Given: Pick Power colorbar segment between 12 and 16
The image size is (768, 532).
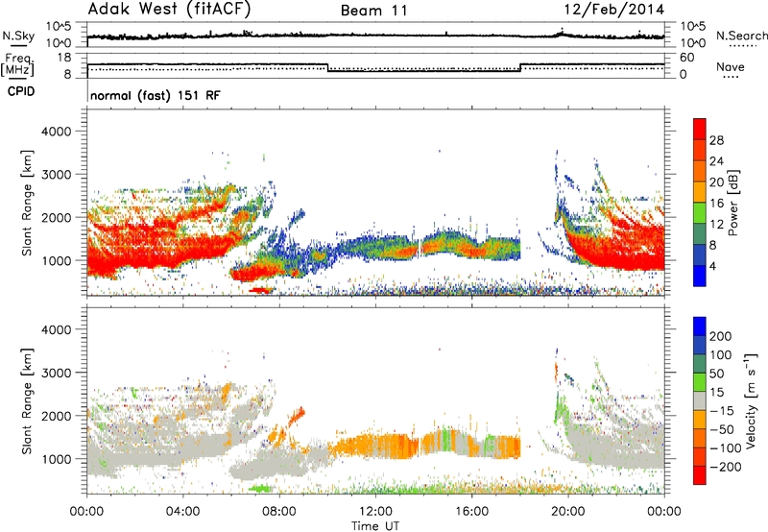Looking at the screenshot, I should pyautogui.click(x=700, y=213).
